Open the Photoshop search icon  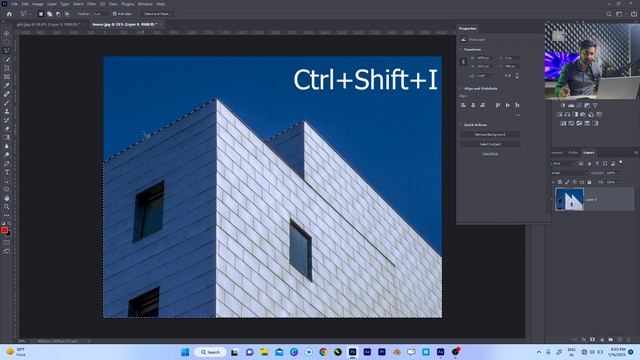tap(609, 14)
